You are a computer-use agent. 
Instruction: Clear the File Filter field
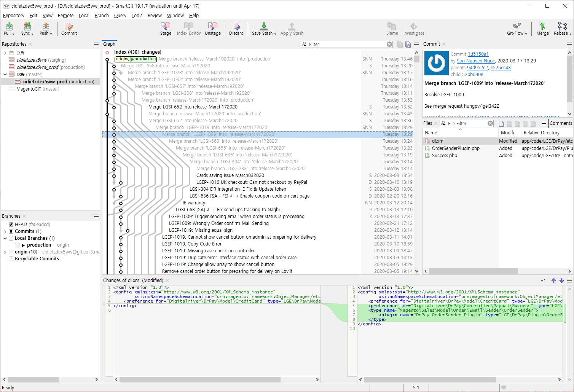click(x=490, y=123)
